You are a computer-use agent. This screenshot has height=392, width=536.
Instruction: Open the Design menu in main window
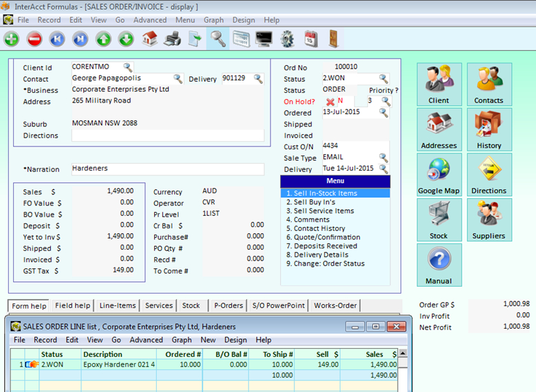click(244, 20)
